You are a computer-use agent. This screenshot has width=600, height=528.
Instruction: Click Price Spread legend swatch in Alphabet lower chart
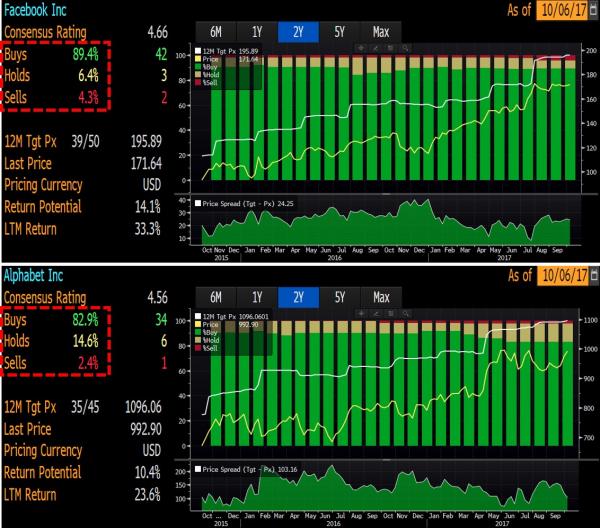(198, 469)
